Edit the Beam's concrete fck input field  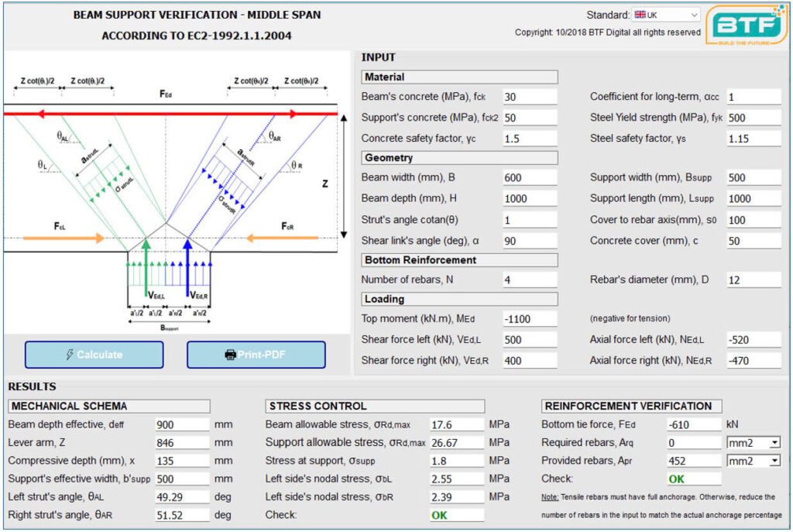point(529,97)
